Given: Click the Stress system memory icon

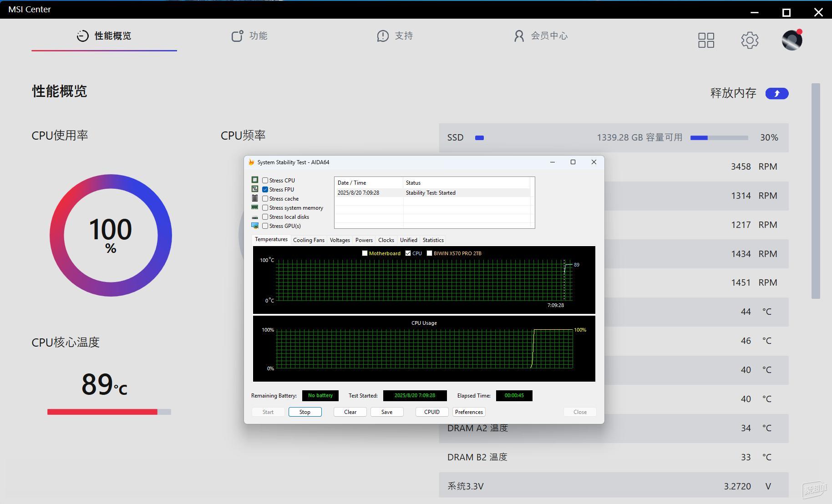Looking at the screenshot, I should [x=255, y=207].
